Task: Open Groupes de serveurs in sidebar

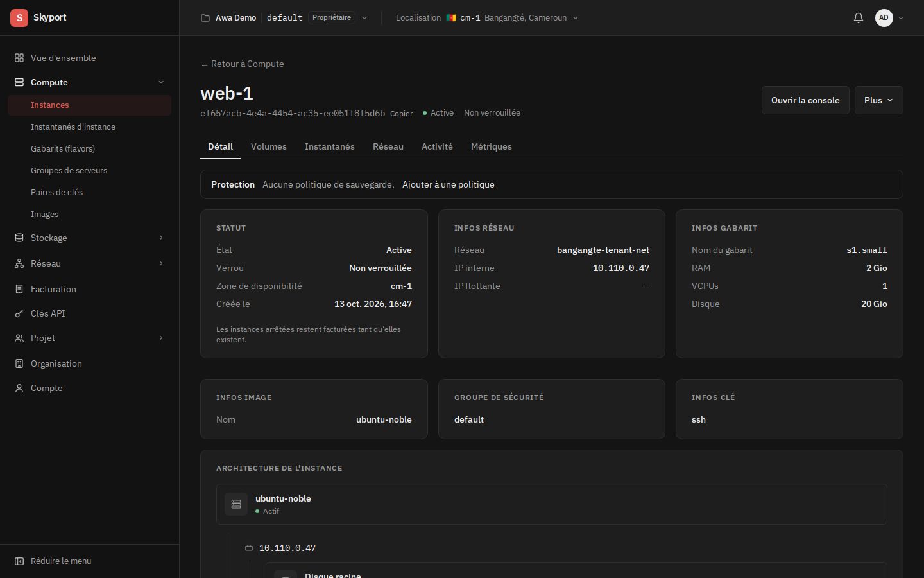Action: [89, 171]
